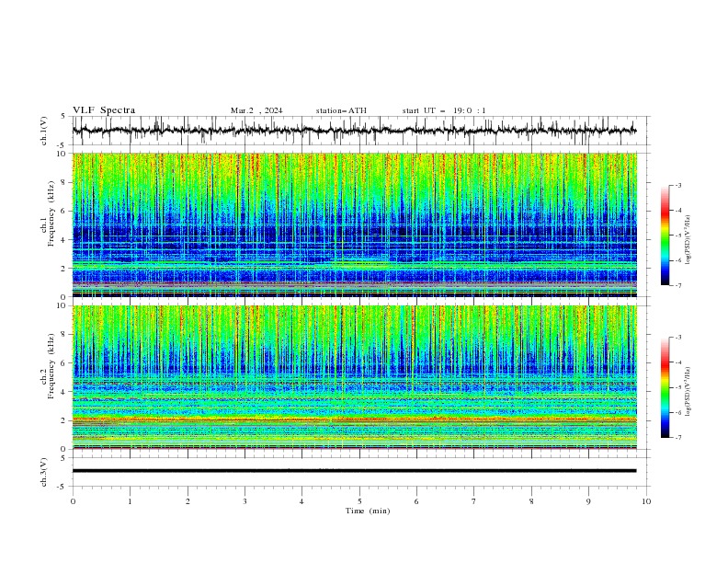Select the 'station=ATH' label
Screen dimensions: 728x563
[x=341, y=110]
